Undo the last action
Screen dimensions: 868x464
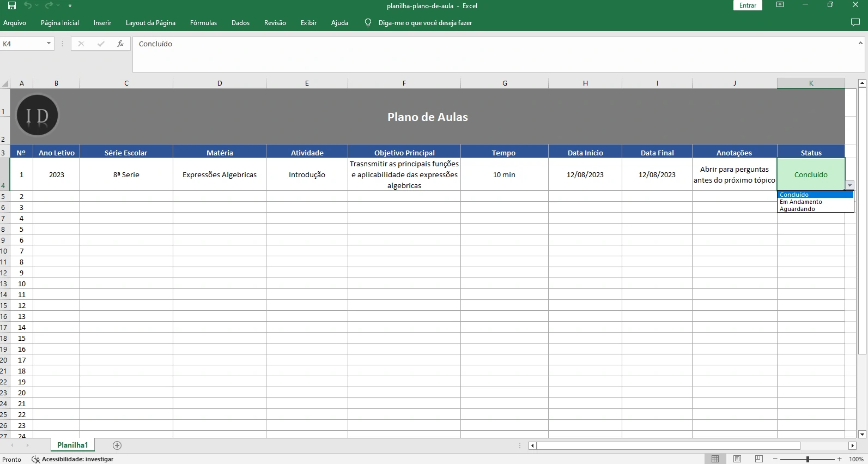28,5
